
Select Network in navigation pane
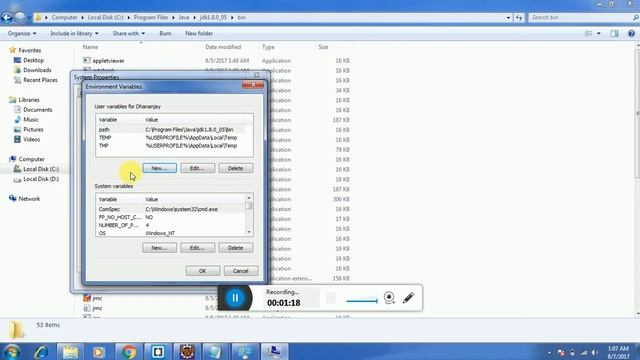29,199
